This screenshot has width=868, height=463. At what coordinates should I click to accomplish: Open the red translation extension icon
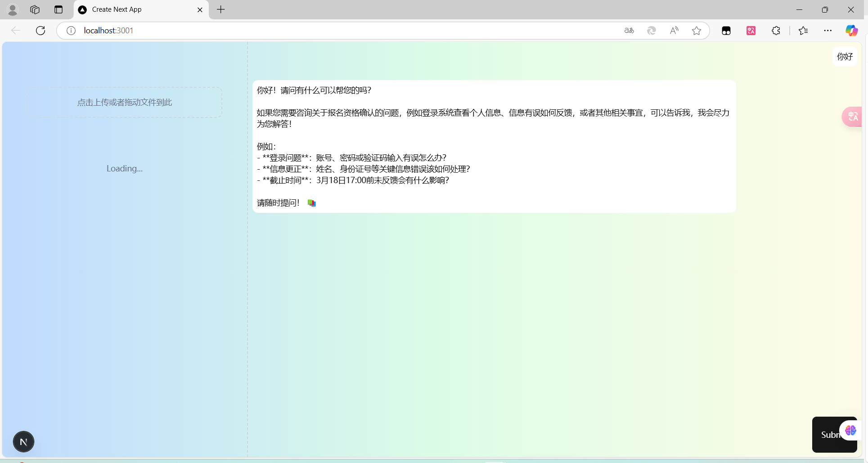coord(751,31)
